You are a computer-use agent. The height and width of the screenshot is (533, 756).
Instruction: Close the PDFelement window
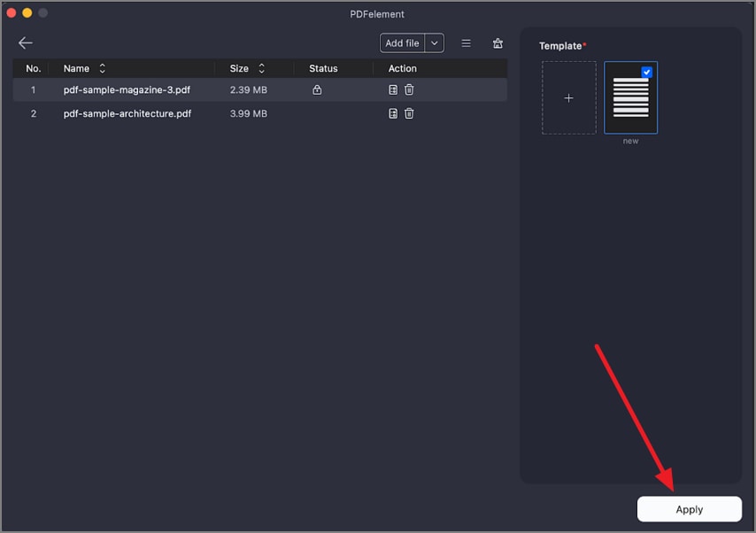(12, 13)
